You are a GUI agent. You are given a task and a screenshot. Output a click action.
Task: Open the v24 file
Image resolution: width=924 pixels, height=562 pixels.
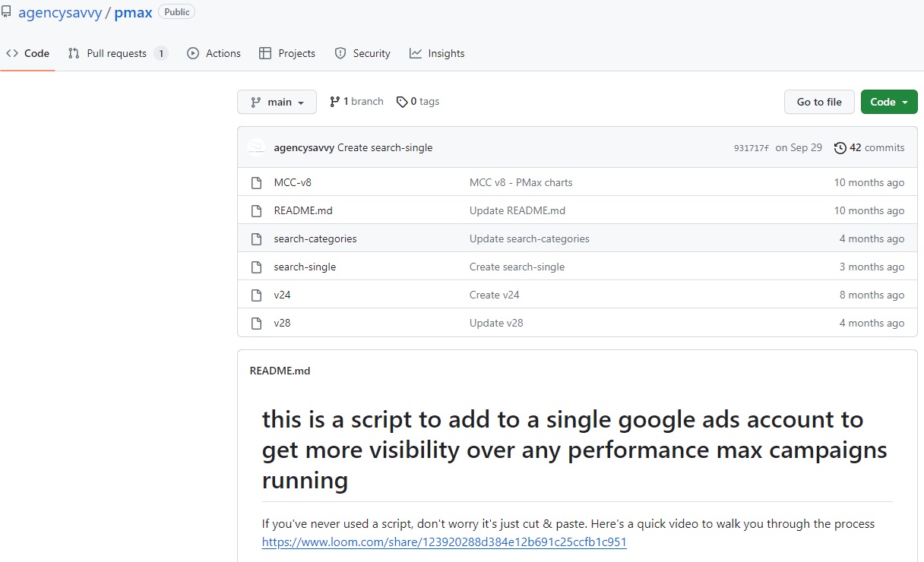[282, 295]
